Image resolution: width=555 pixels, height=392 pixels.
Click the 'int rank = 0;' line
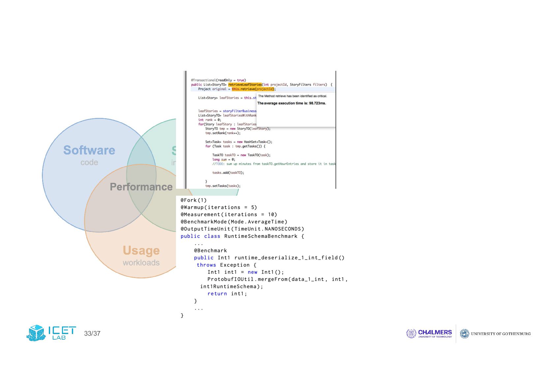pos(210,120)
